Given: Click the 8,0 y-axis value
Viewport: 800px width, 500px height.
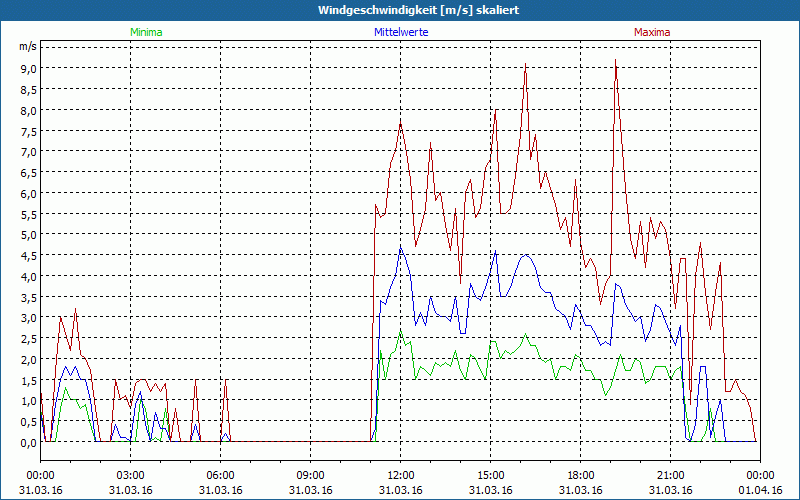Looking at the screenshot, I should [29, 110].
